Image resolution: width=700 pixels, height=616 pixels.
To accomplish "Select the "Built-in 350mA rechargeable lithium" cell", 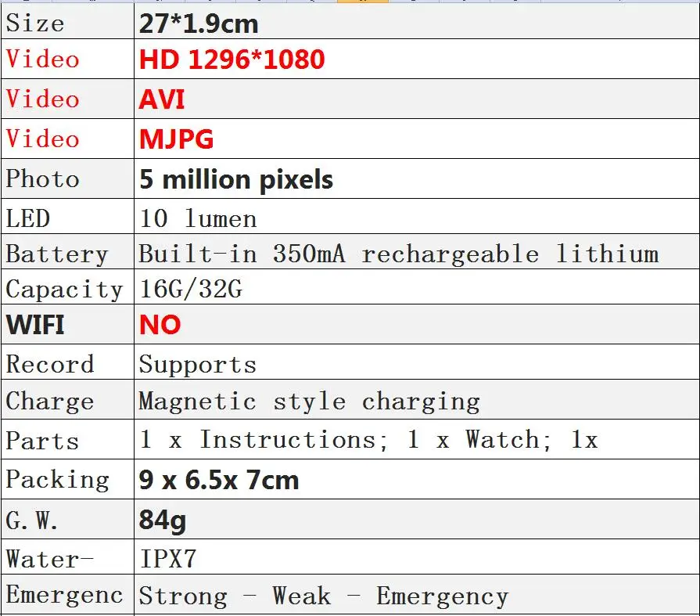I will tap(417, 251).
